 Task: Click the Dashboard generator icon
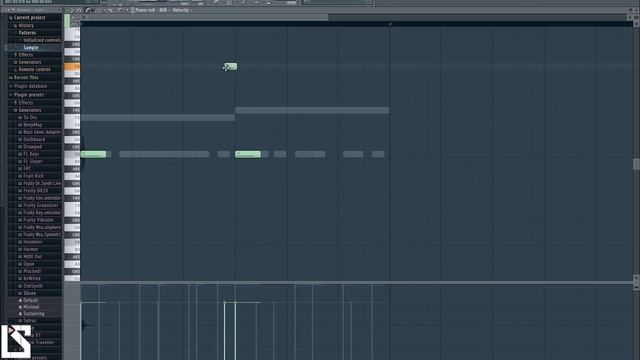tap(20, 140)
